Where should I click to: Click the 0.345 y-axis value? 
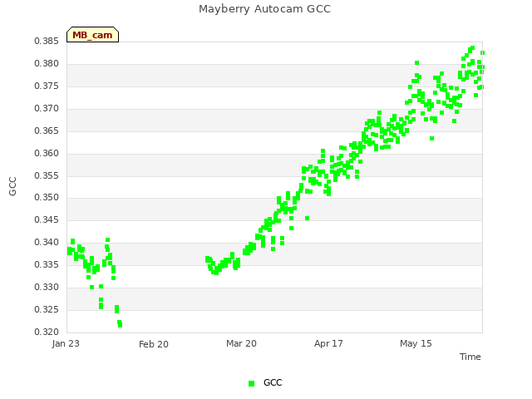point(47,219)
